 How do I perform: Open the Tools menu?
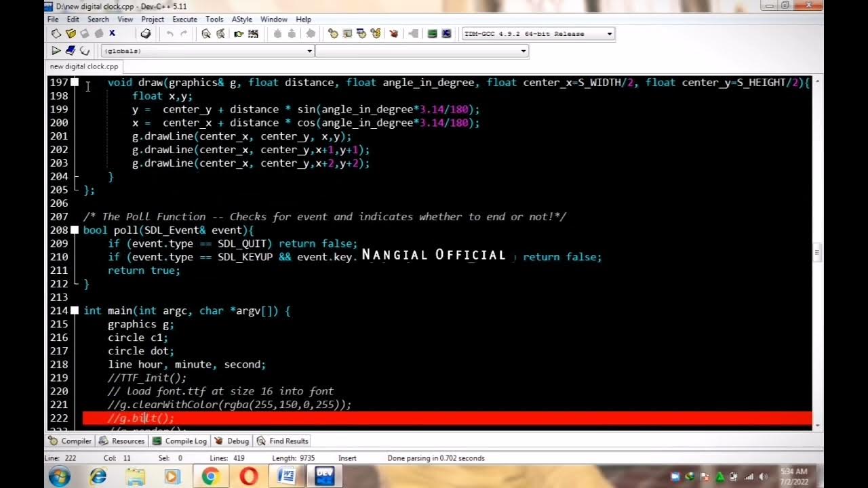tap(214, 19)
